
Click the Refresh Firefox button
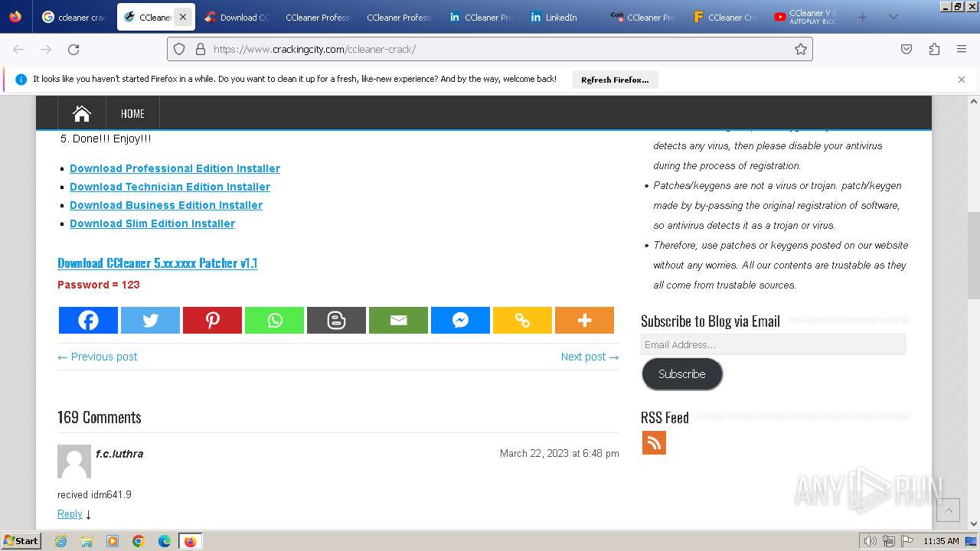tap(615, 80)
